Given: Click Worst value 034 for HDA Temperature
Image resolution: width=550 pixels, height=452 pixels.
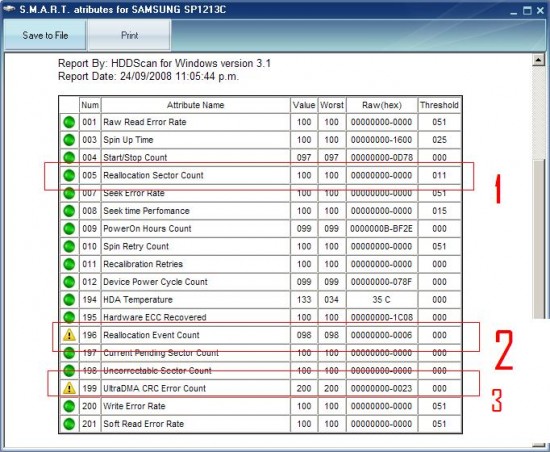Looking at the screenshot, I should [x=331, y=299].
